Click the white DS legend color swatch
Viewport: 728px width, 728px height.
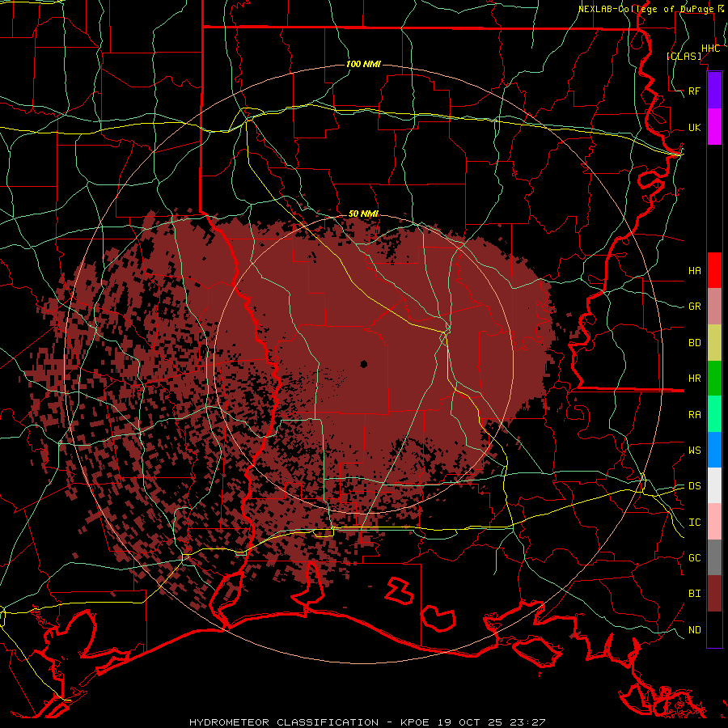pos(714,485)
